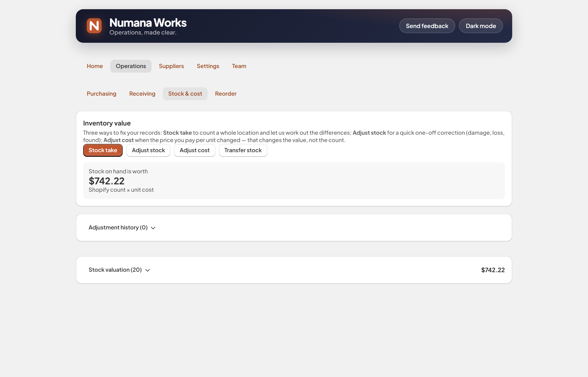Click the 'Shopify count × unit cost' caption

[121, 190]
